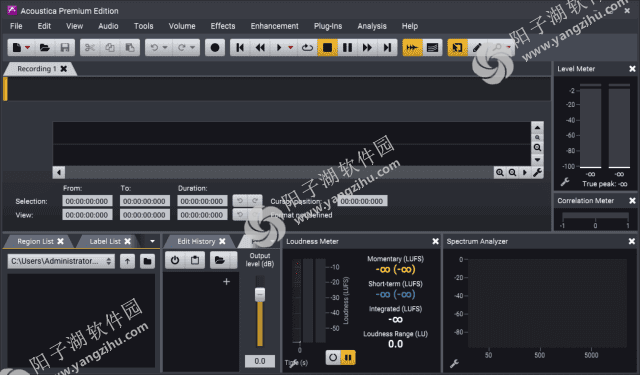Click the Fast forward button
The image size is (640, 375).
click(x=367, y=48)
